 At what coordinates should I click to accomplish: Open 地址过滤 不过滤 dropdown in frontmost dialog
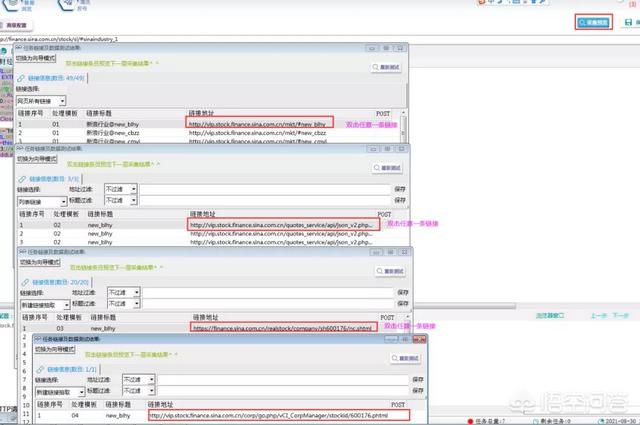(151, 379)
